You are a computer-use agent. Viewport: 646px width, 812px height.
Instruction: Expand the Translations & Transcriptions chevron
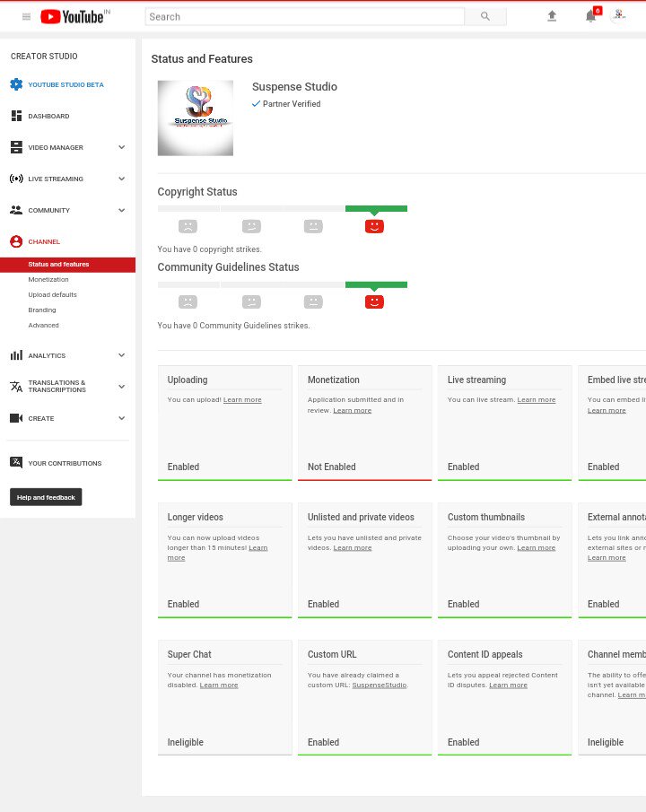122,387
